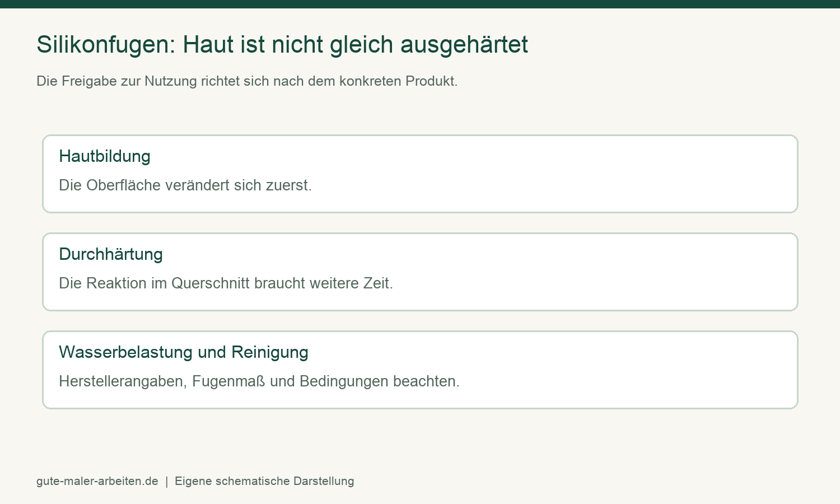Select text "Die Oberfläche verändert sich zuerst."
The image size is (840, 504).
click(x=185, y=185)
